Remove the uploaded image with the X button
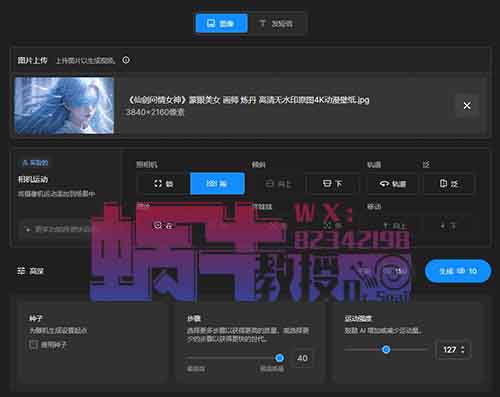 467,105
